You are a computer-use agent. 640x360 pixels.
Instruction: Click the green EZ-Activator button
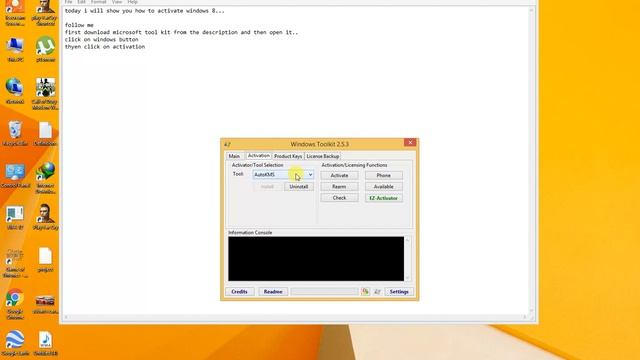[384, 198]
